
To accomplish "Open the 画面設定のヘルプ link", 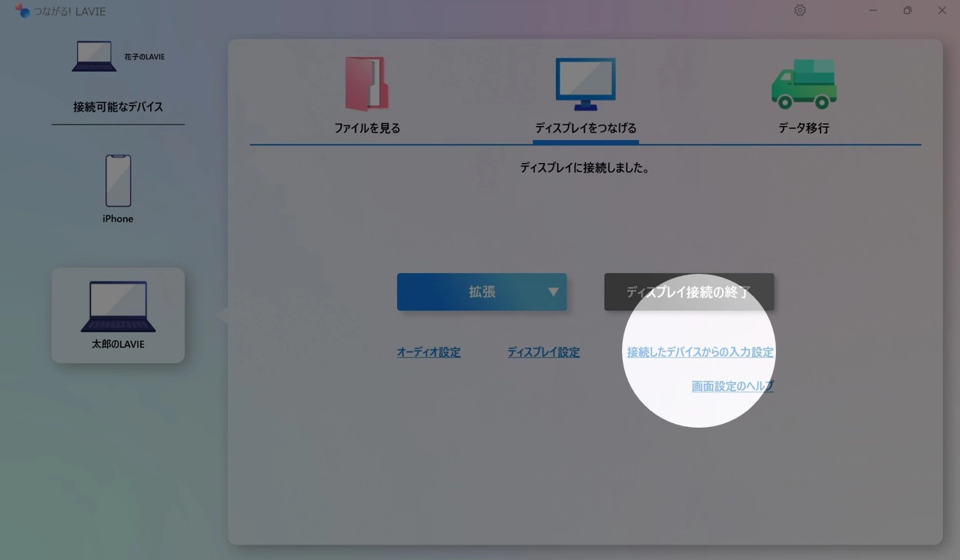I will 733,386.
